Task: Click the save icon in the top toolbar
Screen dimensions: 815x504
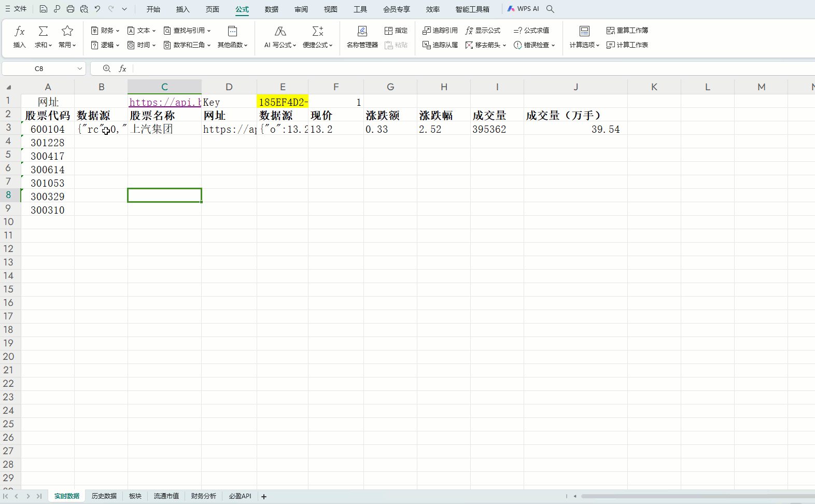Action: [44, 9]
